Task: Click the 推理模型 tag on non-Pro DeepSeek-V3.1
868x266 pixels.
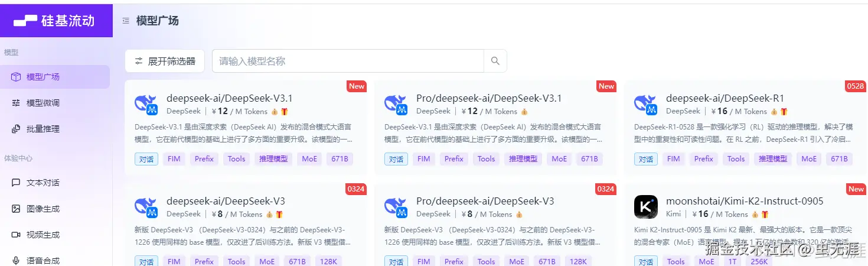Action: pyautogui.click(x=274, y=159)
